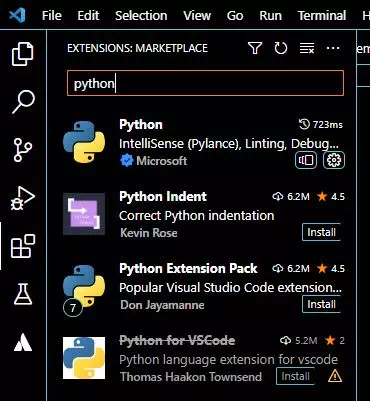The height and width of the screenshot is (401, 370).
Task: Open the Run menu
Action: point(270,16)
